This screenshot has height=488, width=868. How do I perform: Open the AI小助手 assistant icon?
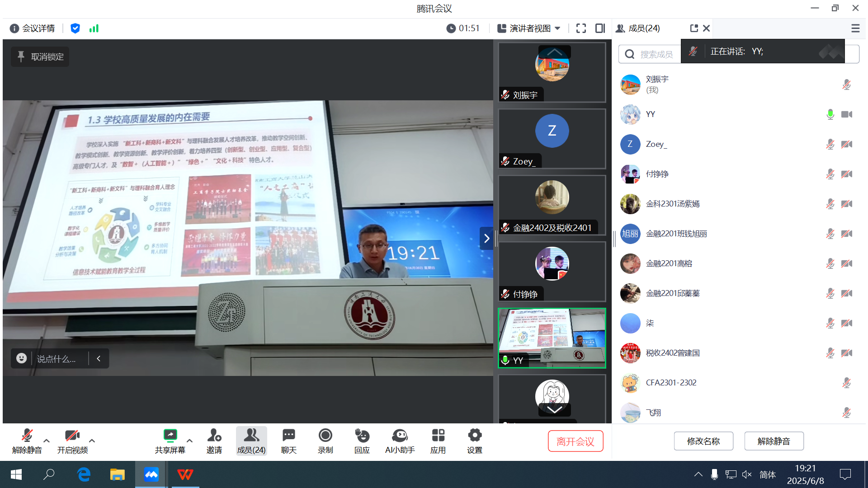coord(400,436)
